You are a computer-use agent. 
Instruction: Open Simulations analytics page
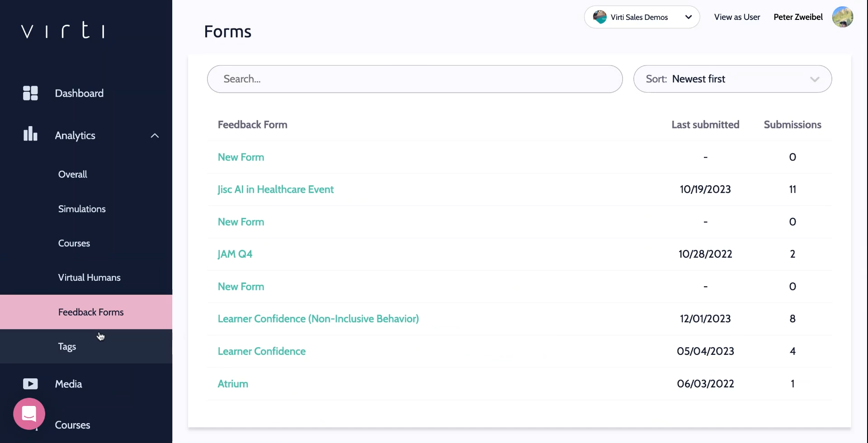coord(82,209)
